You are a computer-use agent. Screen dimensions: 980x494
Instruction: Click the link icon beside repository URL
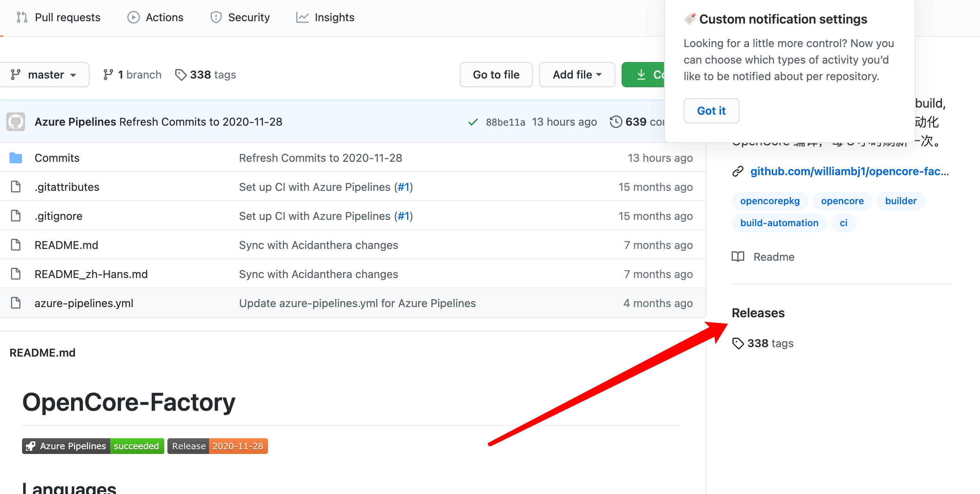point(738,172)
